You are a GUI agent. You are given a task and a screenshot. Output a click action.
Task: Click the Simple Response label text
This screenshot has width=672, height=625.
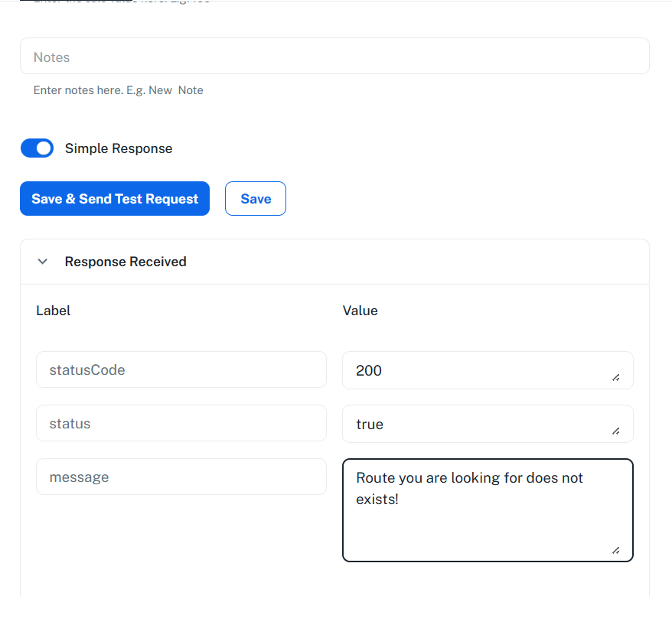coord(119,148)
